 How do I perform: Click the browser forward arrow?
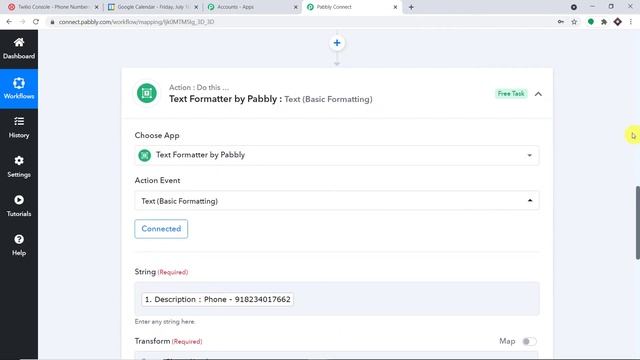pos(22,22)
